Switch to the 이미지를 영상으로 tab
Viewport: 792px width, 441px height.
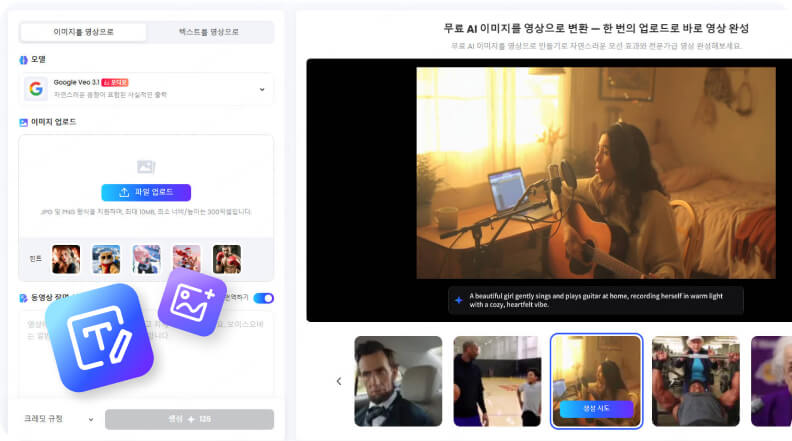click(83, 32)
